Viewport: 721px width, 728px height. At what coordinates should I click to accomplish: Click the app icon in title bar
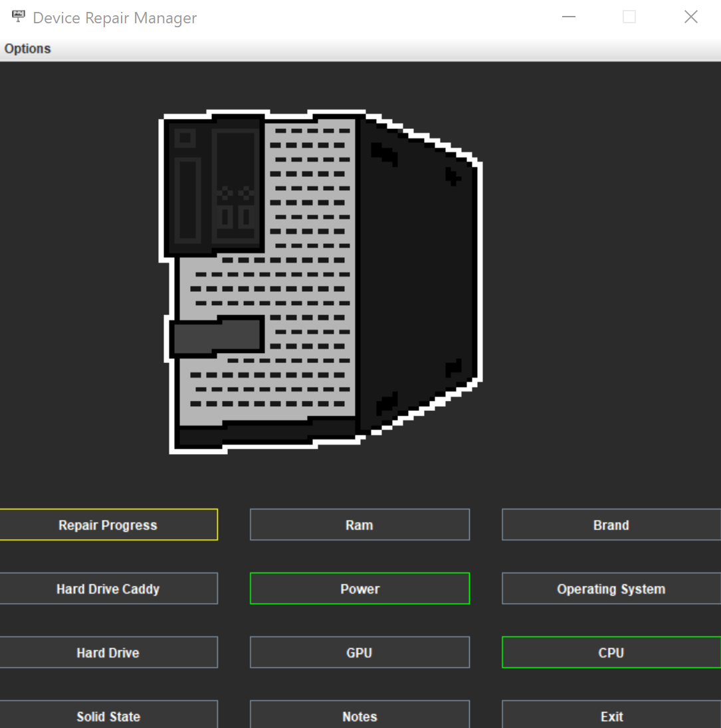(x=18, y=16)
